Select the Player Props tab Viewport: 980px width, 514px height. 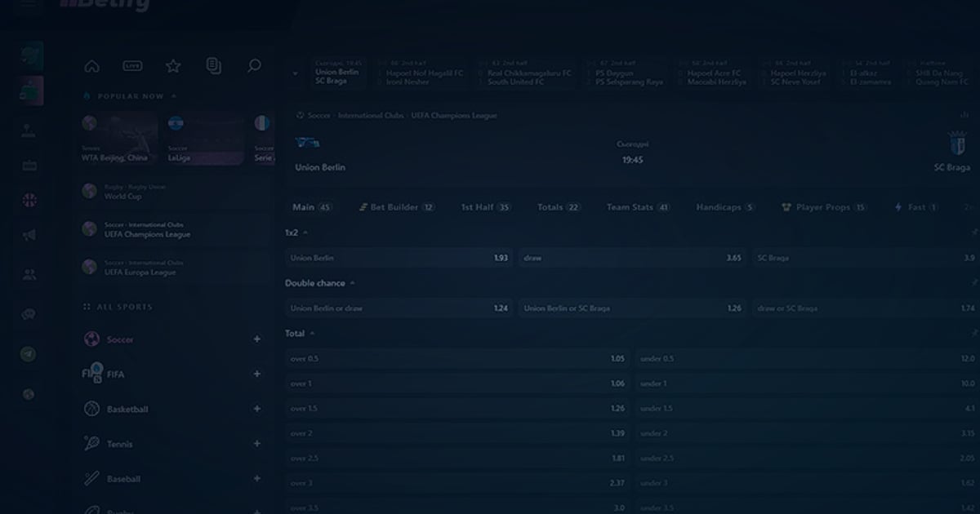click(823, 207)
